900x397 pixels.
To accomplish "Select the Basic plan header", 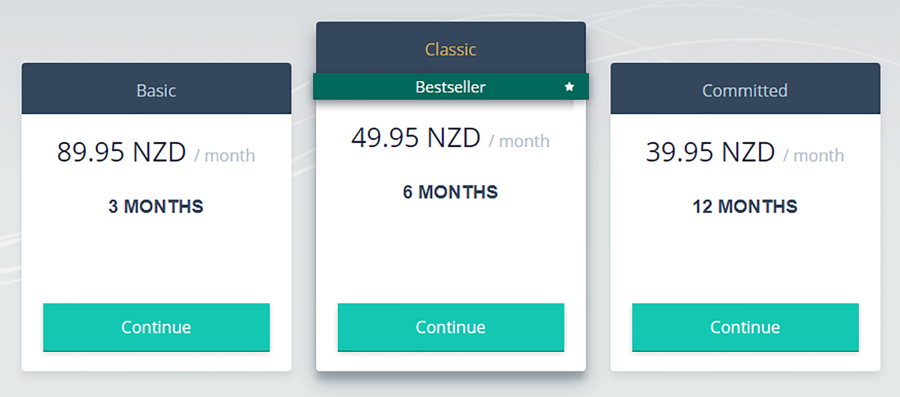I will coord(156,88).
